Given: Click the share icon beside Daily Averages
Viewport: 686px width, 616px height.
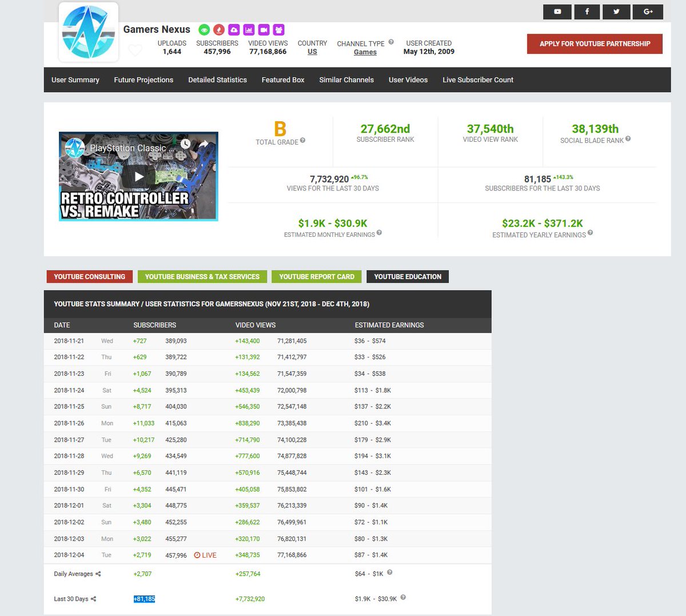Looking at the screenshot, I should pos(98,574).
